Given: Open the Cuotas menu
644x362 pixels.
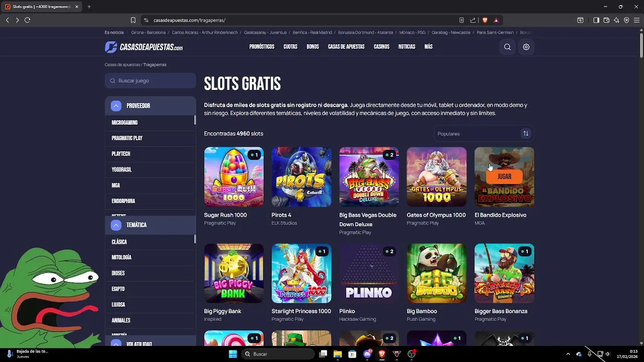Looking at the screenshot, I should coord(290,47).
